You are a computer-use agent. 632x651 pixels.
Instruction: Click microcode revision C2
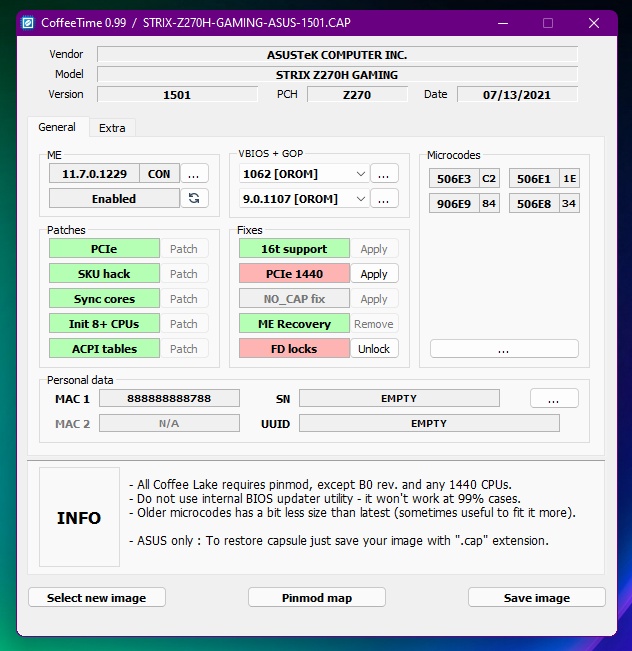pos(489,179)
